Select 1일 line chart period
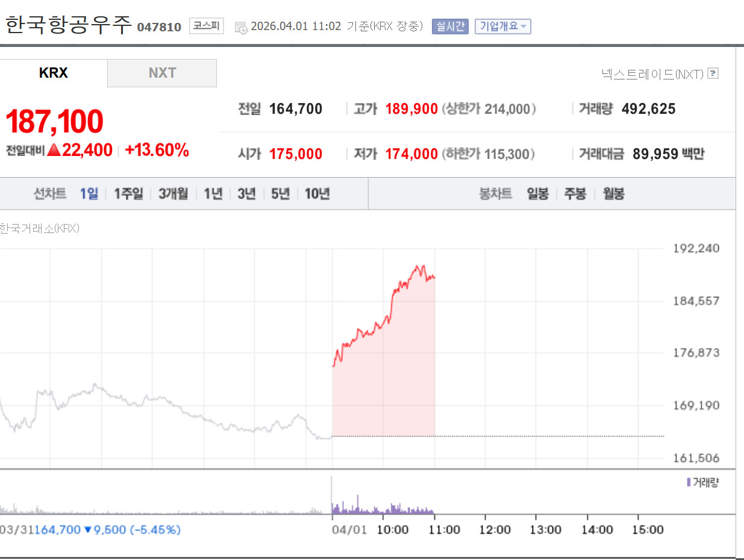Viewport: 744px width, 560px height. click(x=89, y=194)
